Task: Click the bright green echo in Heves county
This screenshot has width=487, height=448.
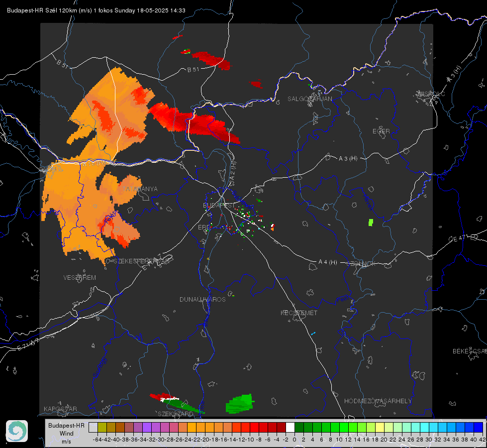Action: point(371,223)
